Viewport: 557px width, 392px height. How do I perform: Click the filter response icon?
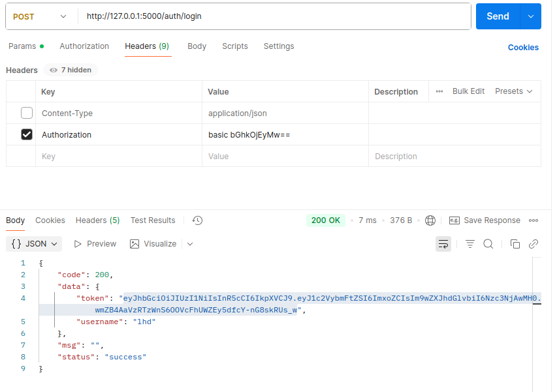click(x=470, y=244)
